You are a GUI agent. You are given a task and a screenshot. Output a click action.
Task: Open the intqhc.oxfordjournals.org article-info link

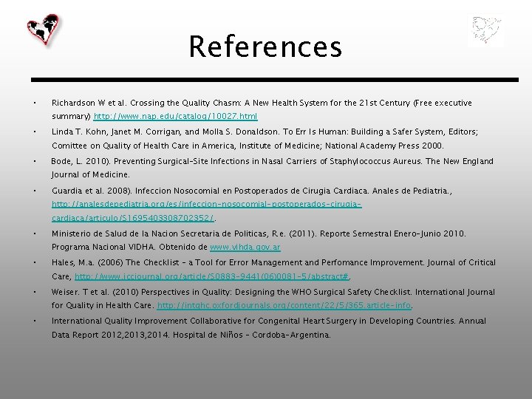click(x=284, y=305)
